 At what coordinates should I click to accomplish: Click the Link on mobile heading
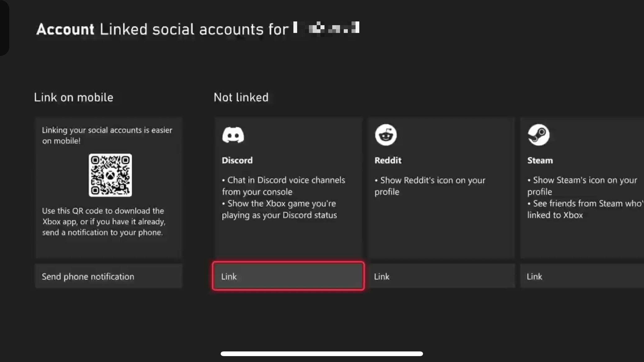click(74, 97)
